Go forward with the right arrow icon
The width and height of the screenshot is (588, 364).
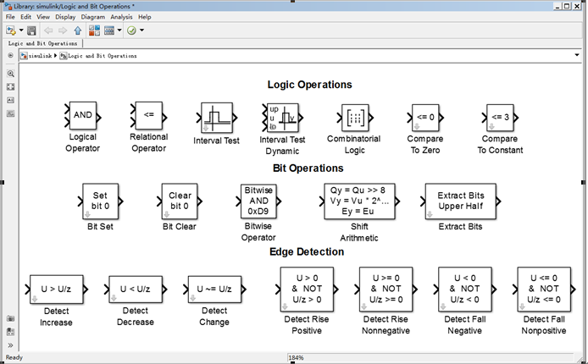[63, 30]
